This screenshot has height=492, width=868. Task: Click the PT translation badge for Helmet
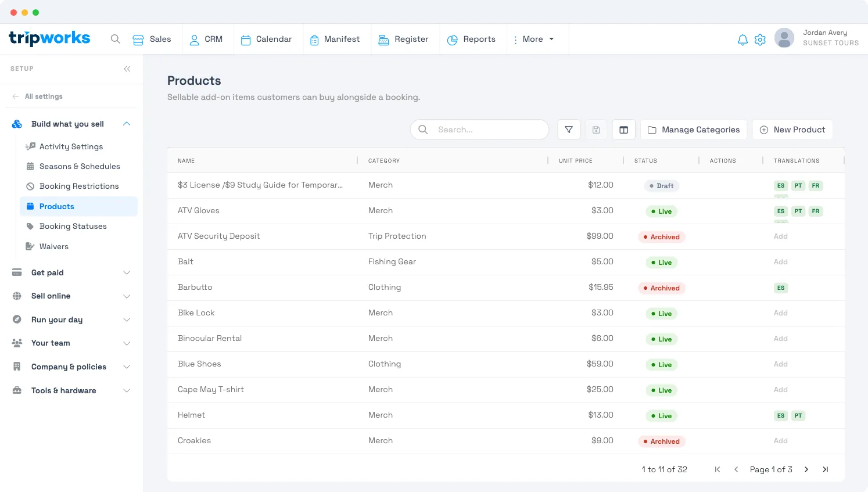coord(798,416)
